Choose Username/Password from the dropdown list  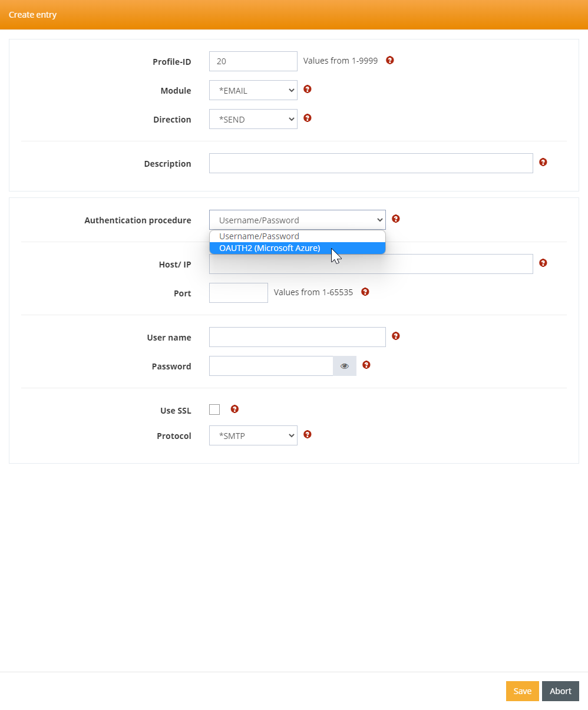[259, 236]
